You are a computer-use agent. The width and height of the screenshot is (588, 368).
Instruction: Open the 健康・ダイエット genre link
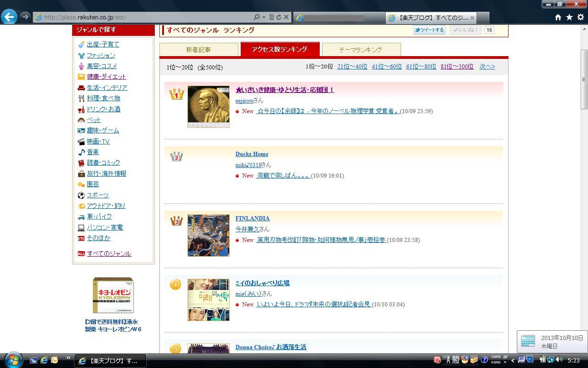pos(106,77)
